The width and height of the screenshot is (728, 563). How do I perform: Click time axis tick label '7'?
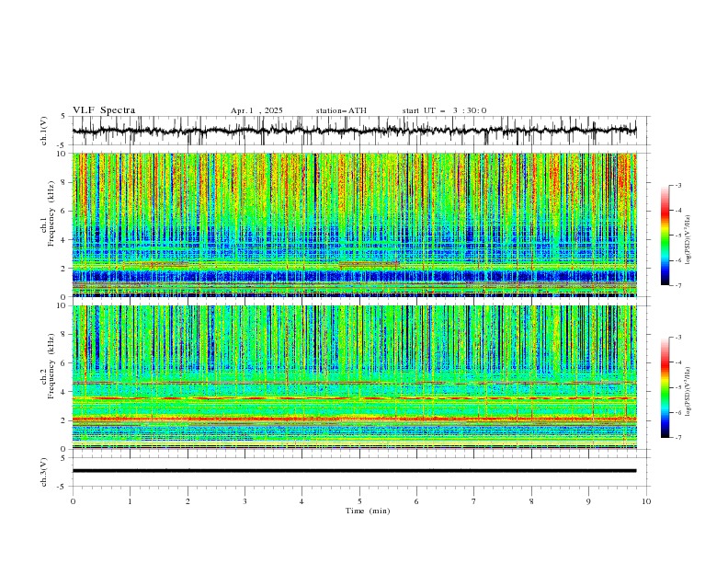pos(474,501)
